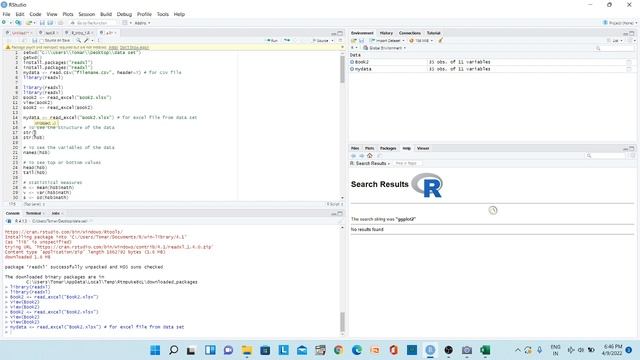Open the Project (None) dropdown
640x360 pixels.
pyautogui.click(x=620, y=23)
